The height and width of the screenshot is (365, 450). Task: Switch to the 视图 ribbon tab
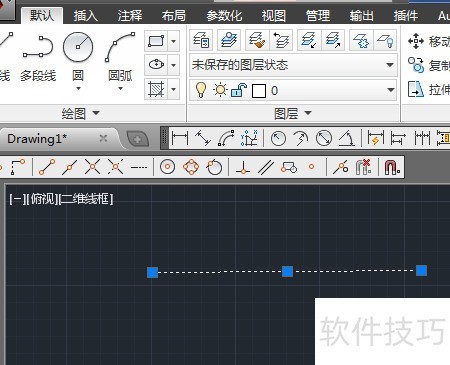[x=274, y=16]
